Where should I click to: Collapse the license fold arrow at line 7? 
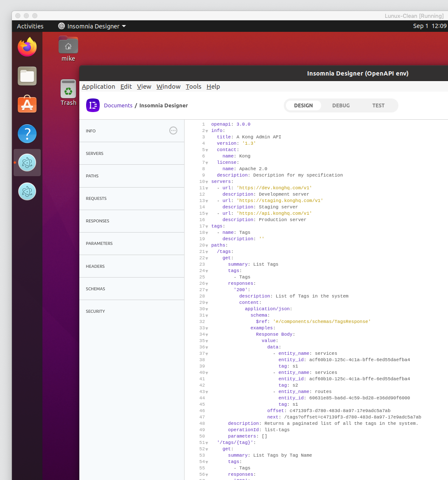pyautogui.click(x=207, y=163)
